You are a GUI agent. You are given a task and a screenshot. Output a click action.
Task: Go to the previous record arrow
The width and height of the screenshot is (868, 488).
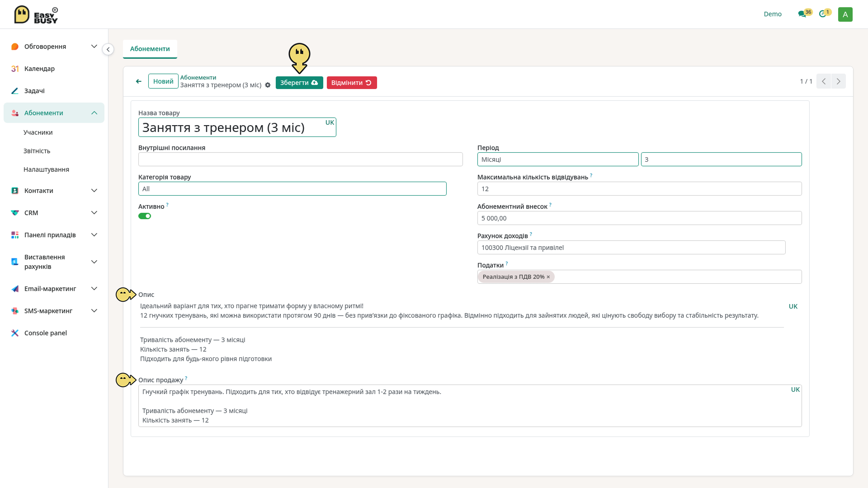pos(824,81)
